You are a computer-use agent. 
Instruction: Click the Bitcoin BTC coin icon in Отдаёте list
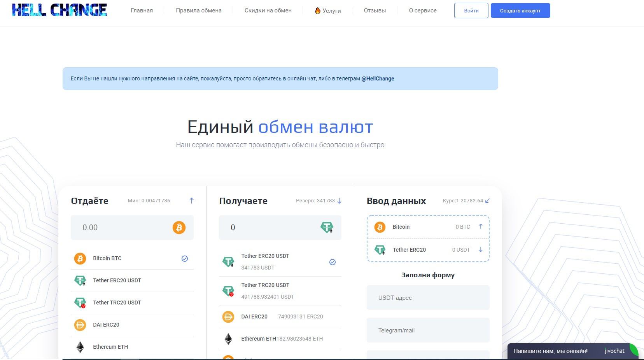pyautogui.click(x=80, y=258)
